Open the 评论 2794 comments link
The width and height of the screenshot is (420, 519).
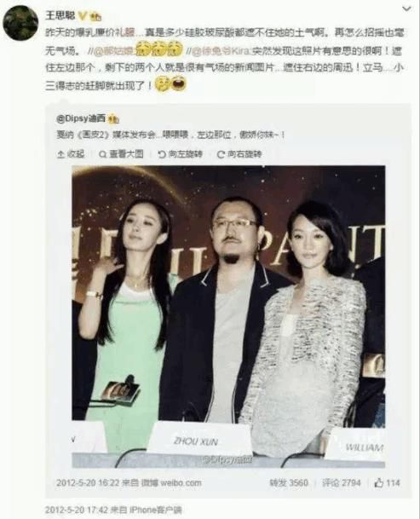point(342,483)
